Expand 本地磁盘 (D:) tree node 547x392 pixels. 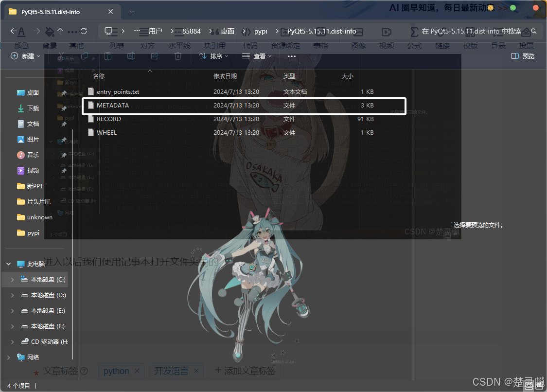12,295
